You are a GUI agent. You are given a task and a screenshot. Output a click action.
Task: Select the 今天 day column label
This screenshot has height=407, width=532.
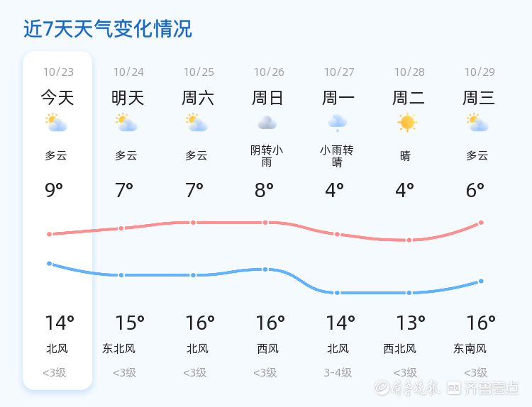pos(57,98)
